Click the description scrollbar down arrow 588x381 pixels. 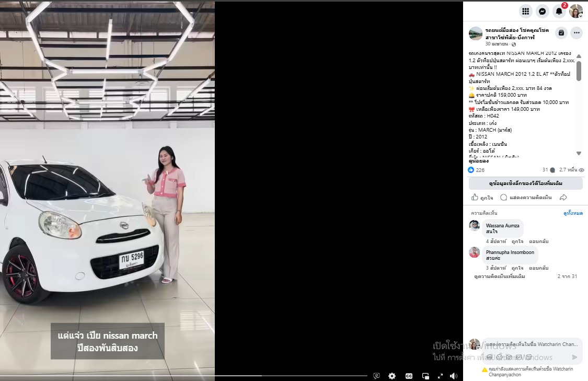click(579, 153)
